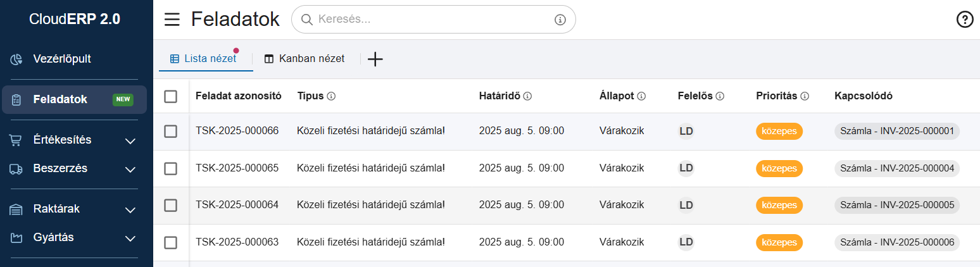Click közepes priority badge of TSK-2025-000063

(x=779, y=242)
